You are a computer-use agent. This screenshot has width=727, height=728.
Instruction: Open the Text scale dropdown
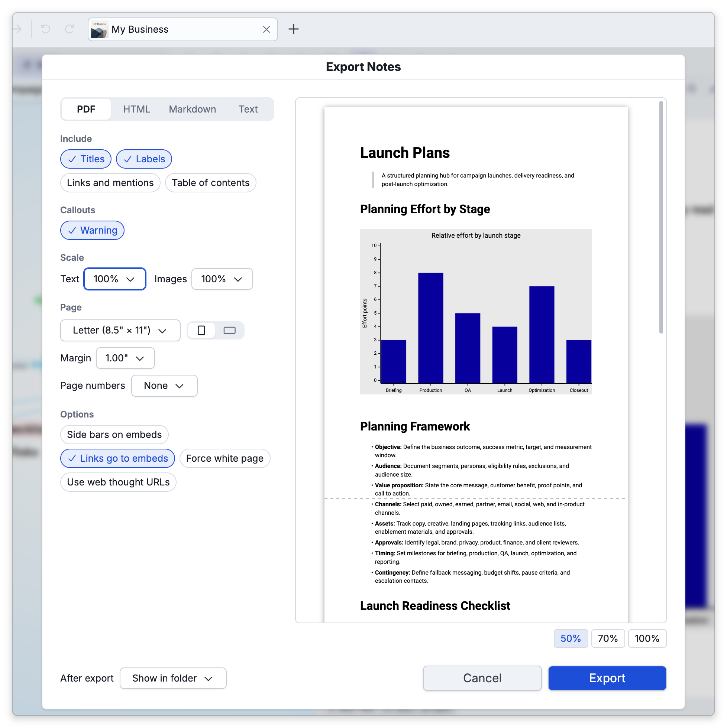point(114,279)
